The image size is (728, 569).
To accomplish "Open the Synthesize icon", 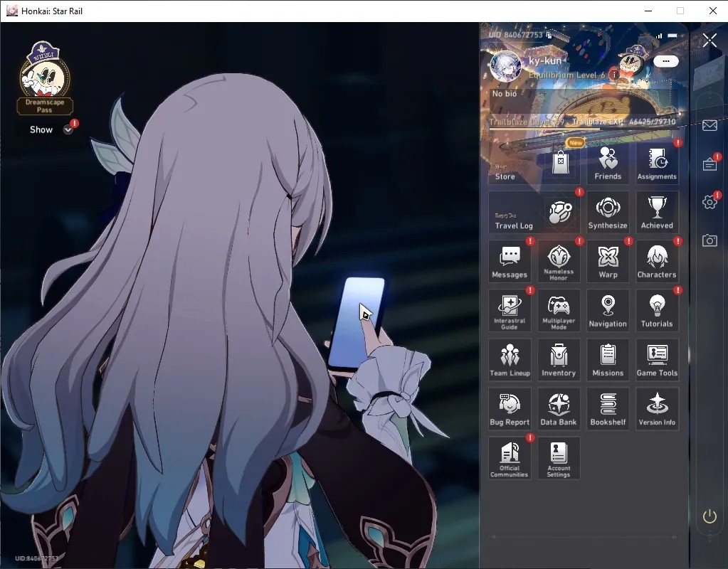I will click(x=608, y=212).
